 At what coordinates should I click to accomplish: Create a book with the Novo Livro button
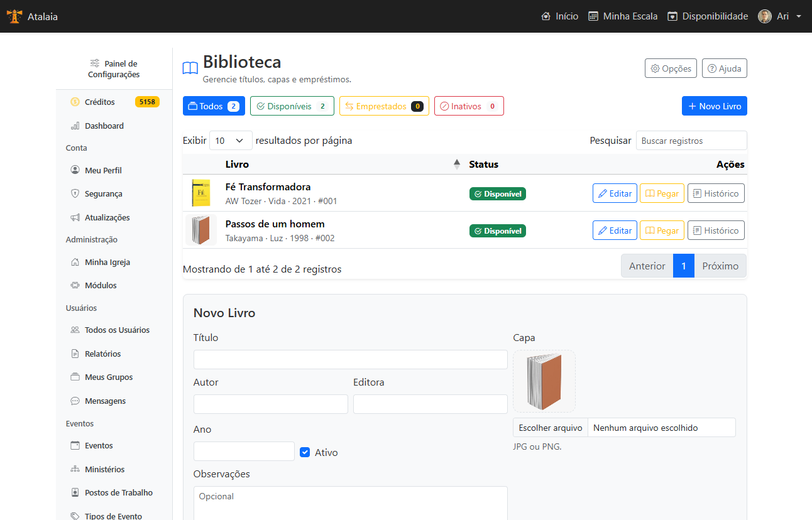tap(714, 106)
